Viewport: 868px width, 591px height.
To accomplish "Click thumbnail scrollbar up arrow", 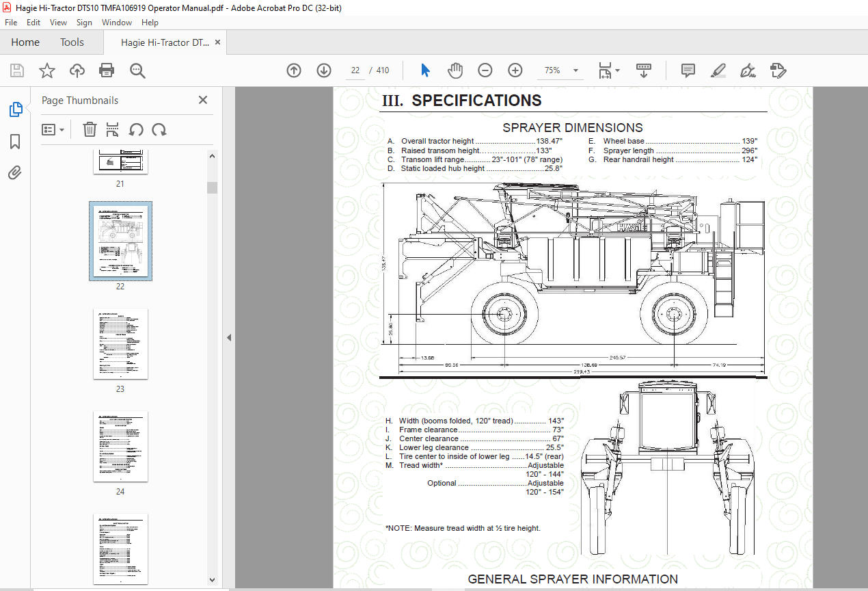I will coord(212,155).
